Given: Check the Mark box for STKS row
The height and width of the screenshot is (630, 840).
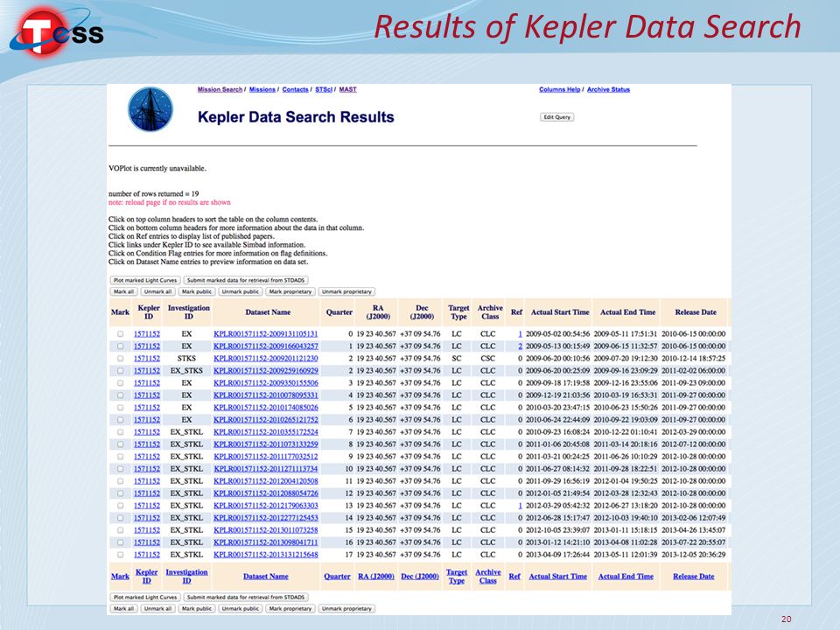Looking at the screenshot, I should pyautogui.click(x=121, y=359).
